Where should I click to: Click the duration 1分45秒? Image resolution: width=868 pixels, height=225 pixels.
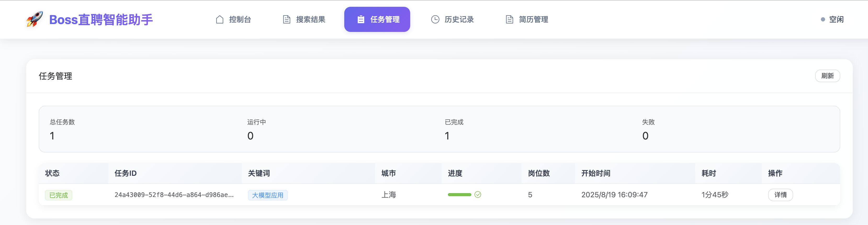(715, 195)
